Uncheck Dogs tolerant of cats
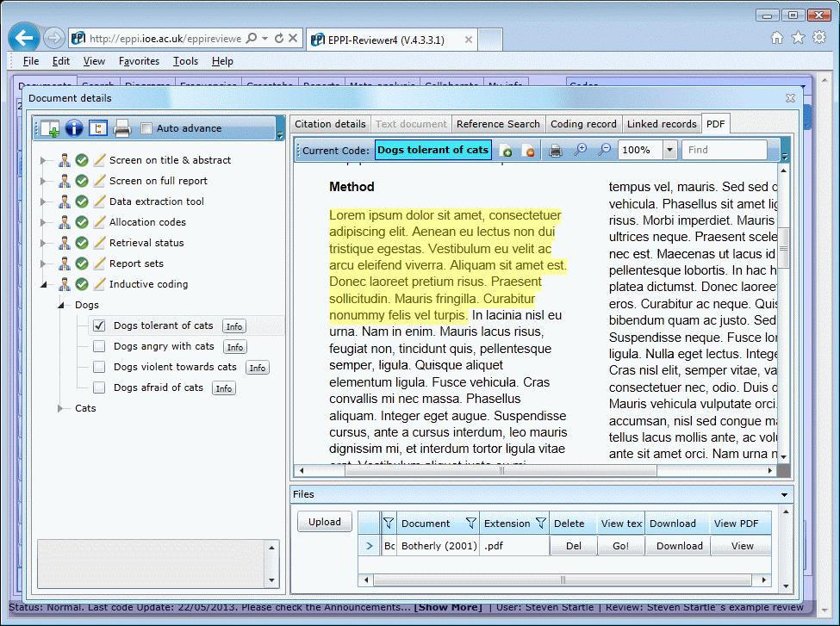 pos(99,325)
